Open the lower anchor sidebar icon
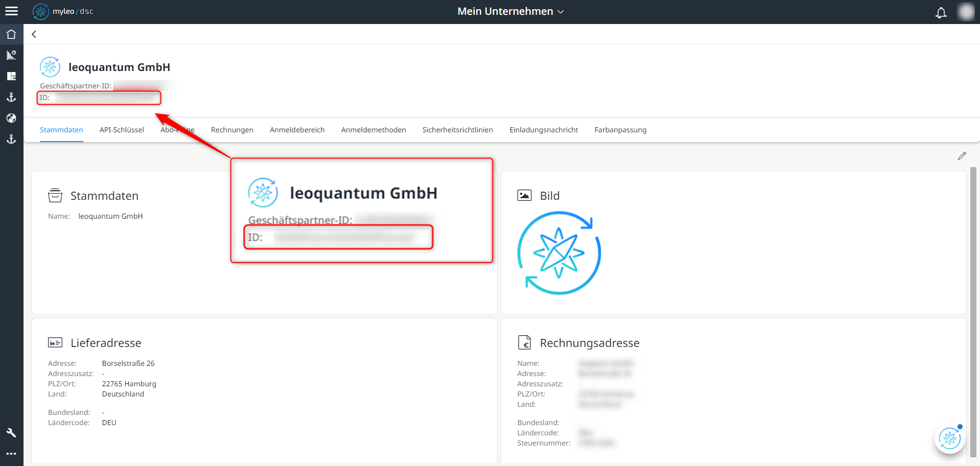Screen dimensions: 980x466 tap(11, 139)
